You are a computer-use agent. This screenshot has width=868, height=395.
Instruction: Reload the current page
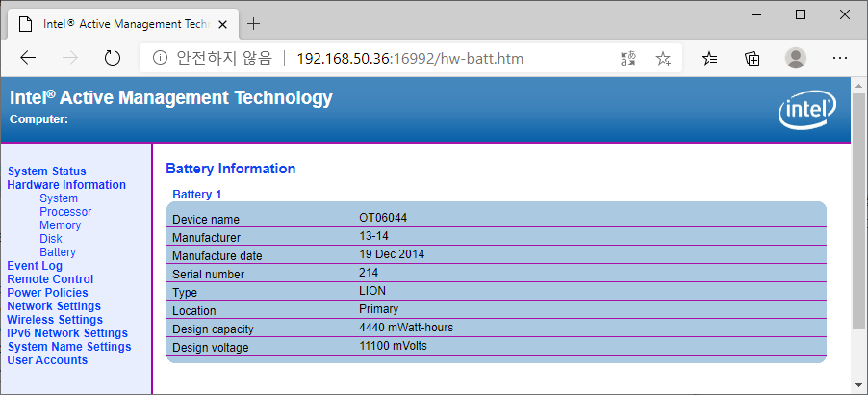click(x=113, y=58)
